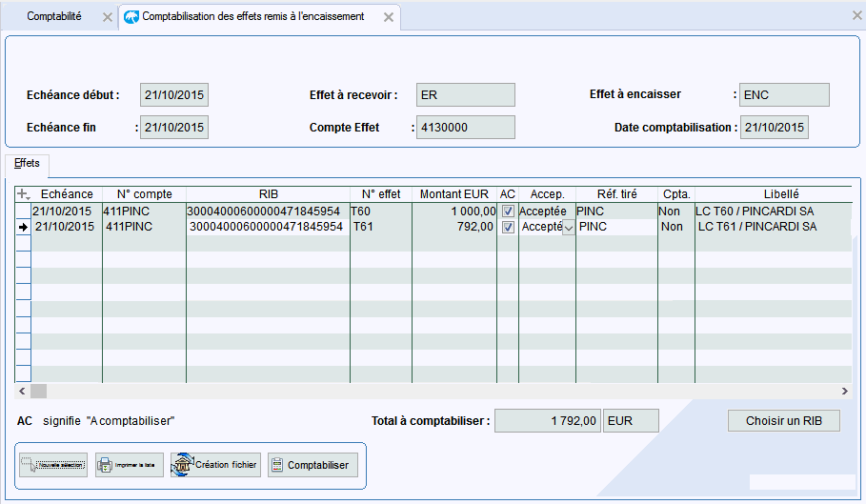
Task: Click the horizontal scrollbar left arrow
Action: (x=22, y=392)
